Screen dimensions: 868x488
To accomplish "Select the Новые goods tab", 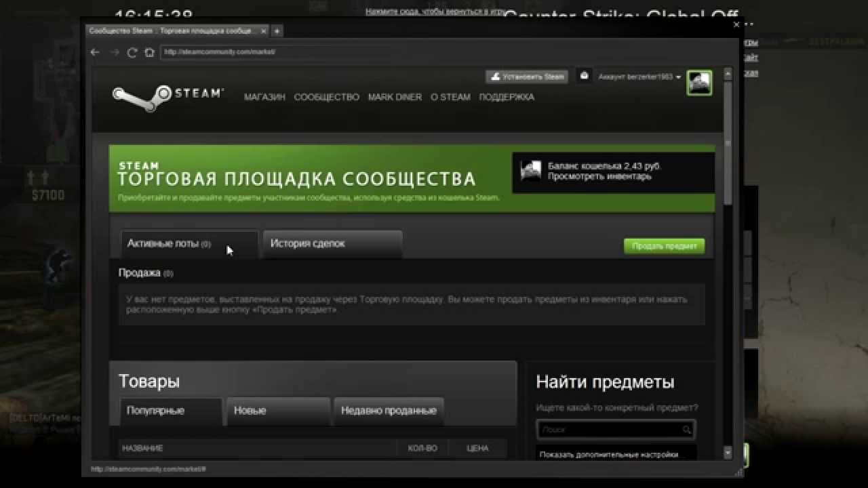I will (x=278, y=411).
